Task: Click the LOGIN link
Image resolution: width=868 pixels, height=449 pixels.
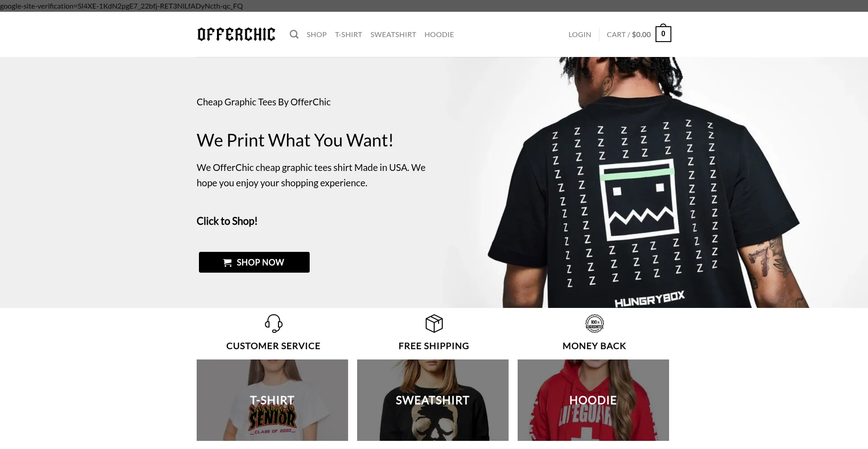Action: point(580,34)
